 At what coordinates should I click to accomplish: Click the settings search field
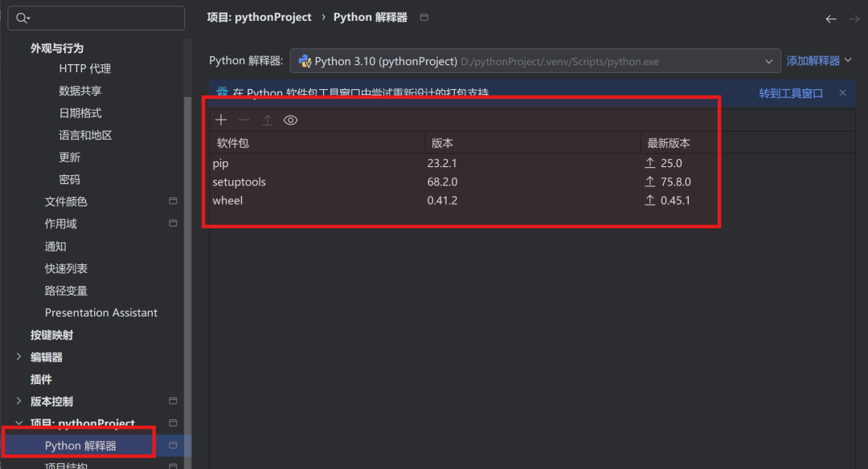coord(96,18)
